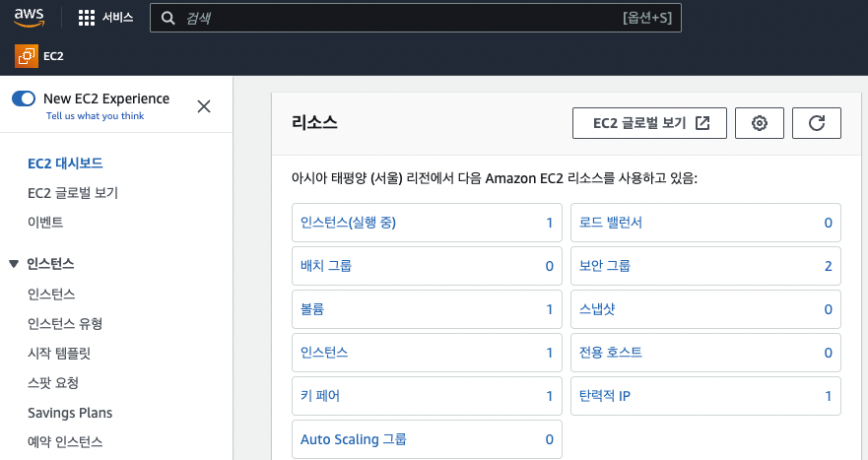
Task: Open Savings Plans in sidebar
Action: point(70,413)
